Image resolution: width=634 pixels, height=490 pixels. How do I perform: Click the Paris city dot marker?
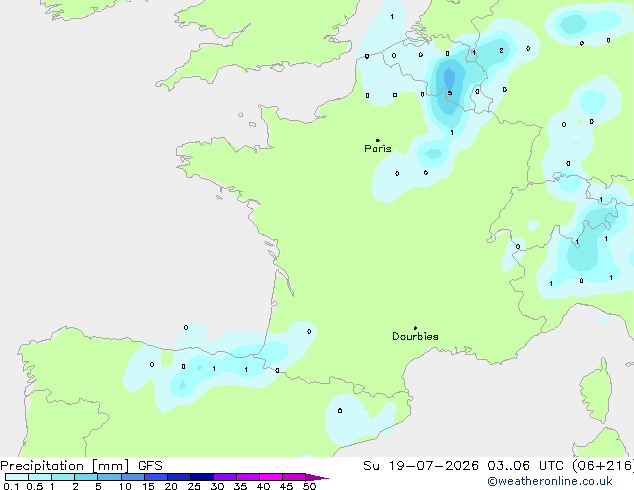[x=378, y=140]
